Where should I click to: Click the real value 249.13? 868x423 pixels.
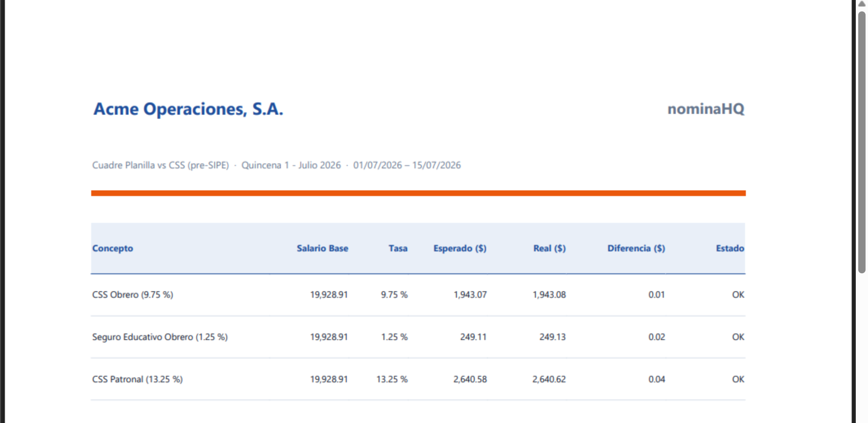(x=552, y=337)
